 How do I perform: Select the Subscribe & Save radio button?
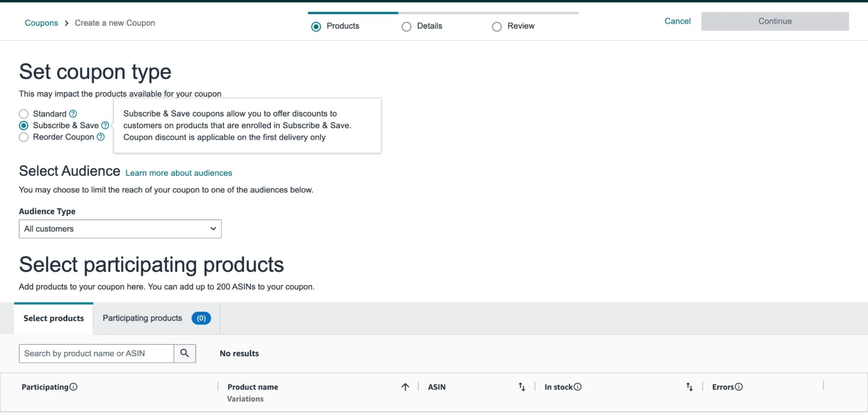24,126
